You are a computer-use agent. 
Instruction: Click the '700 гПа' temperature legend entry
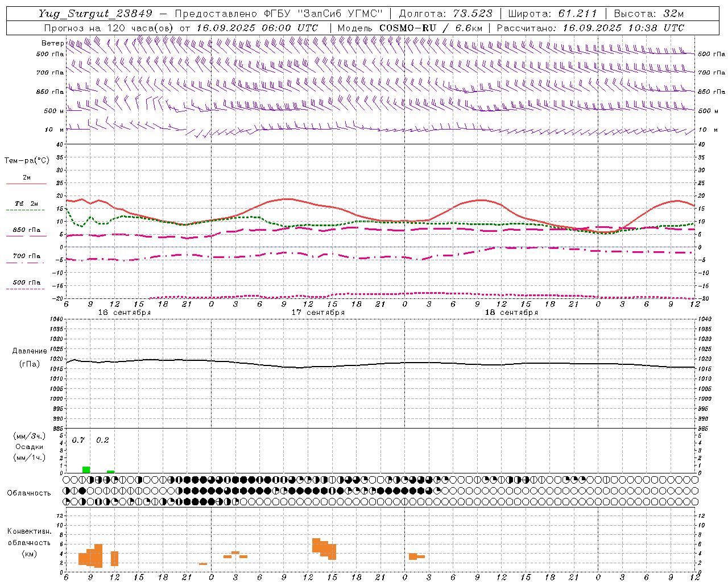pyautogui.click(x=27, y=256)
